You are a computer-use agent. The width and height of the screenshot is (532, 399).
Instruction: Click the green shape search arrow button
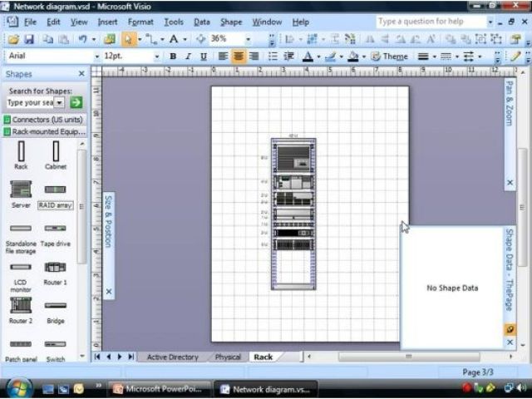tap(76, 102)
